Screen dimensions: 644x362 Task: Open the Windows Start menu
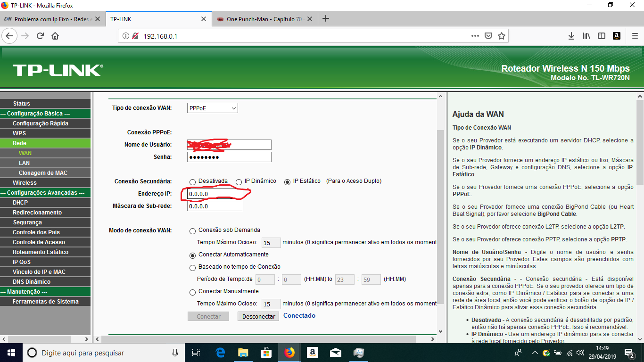pos(11,353)
